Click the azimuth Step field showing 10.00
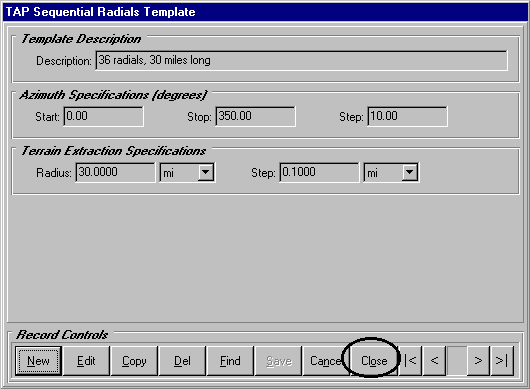The image size is (530, 389). (x=408, y=117)
